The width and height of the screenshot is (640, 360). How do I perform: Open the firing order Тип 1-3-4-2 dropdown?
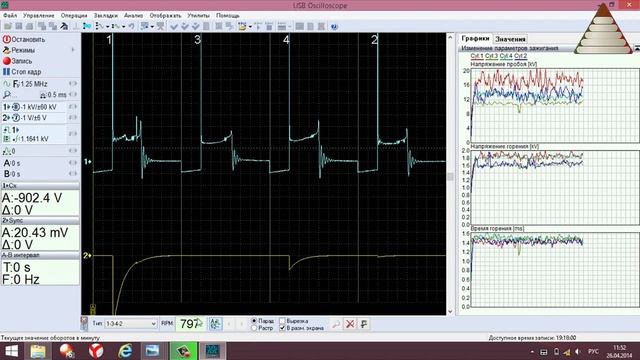131,324
